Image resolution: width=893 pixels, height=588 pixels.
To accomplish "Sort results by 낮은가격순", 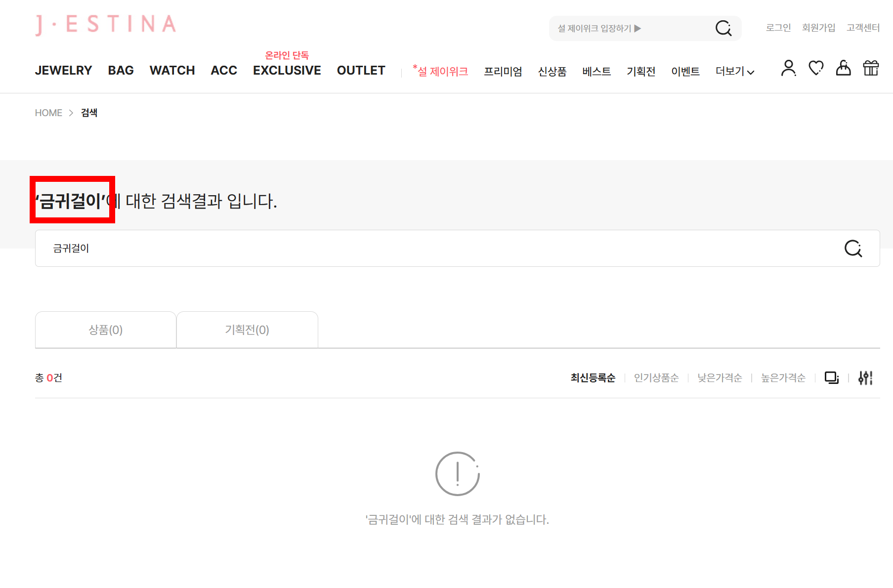I will point(720,378).
